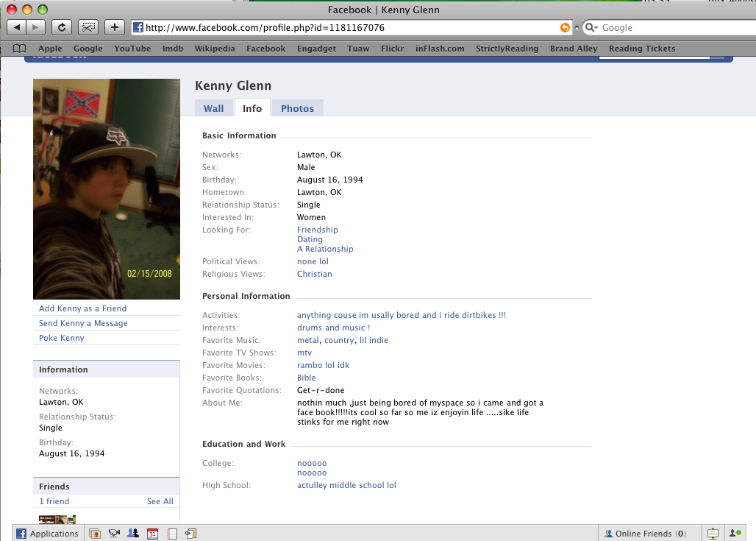Screen dimensions: 756x541
Task: Open the Imdb bookmark
Action: (x=173, y=49)
